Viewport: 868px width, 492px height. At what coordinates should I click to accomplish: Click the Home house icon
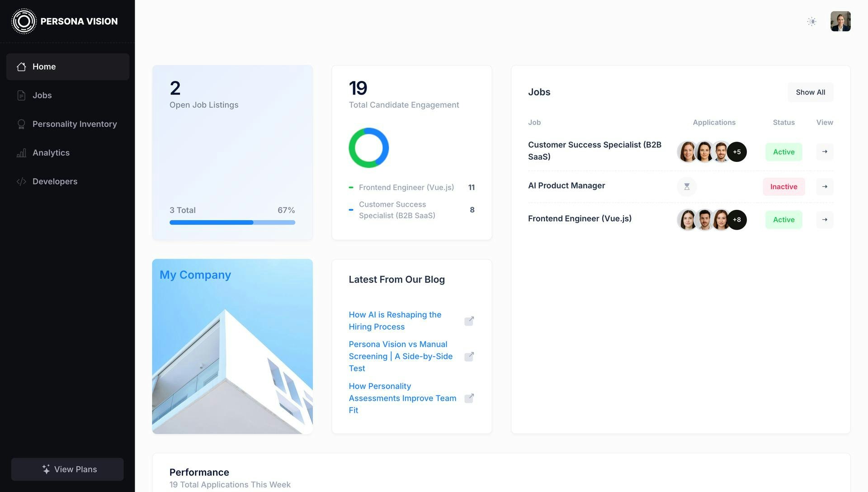(21, 67)
